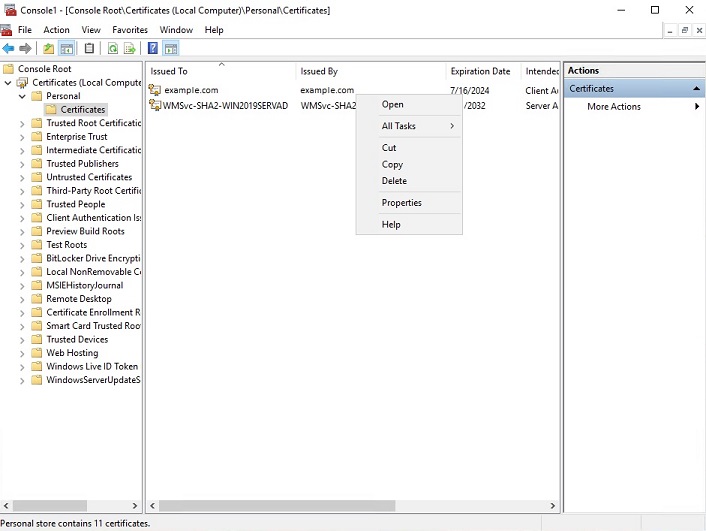Choose Properties from the context menu
This screenshot has width=706, height=531.
(x=401, y=203)
